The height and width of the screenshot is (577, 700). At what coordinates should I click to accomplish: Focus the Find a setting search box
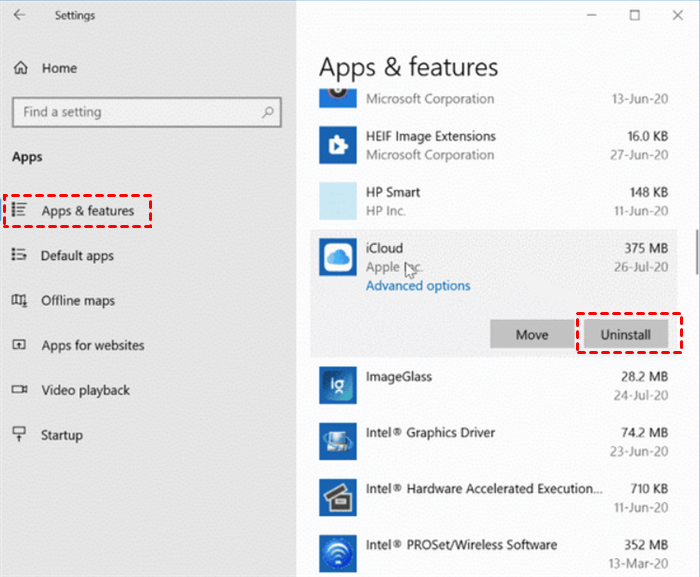(147, 112)
